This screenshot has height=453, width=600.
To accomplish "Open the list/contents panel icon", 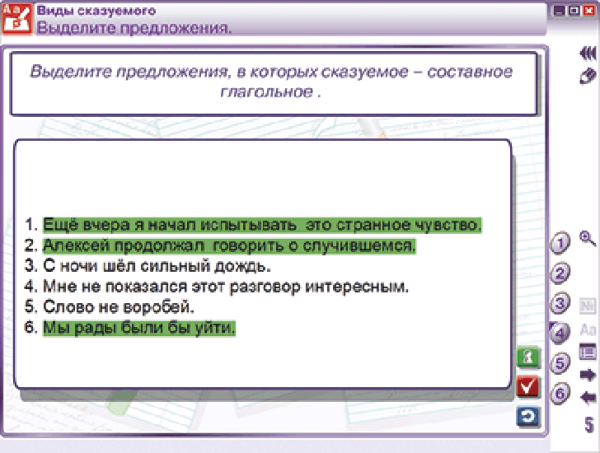I will point(588,351).
